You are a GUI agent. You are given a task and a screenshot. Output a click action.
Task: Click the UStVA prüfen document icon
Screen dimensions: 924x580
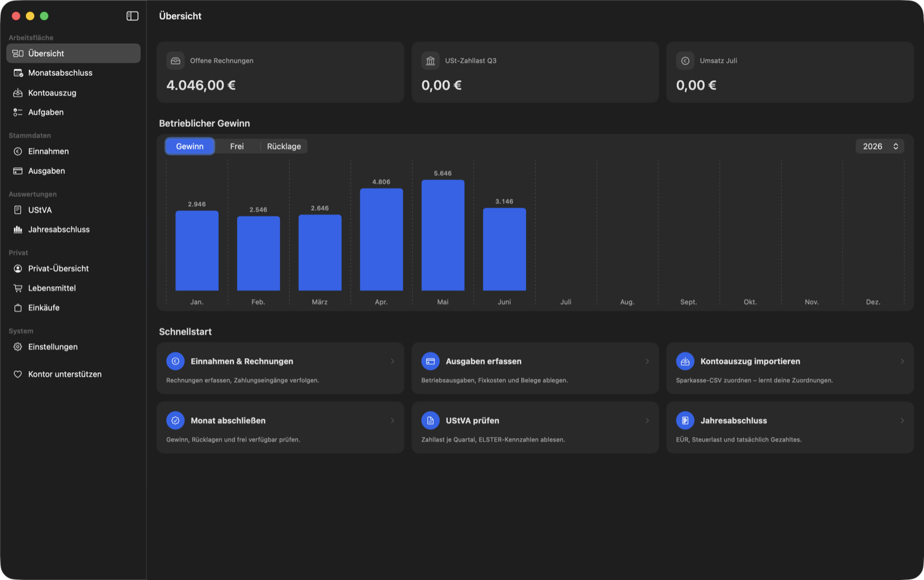pyautogui.click(x=431, y=420)
